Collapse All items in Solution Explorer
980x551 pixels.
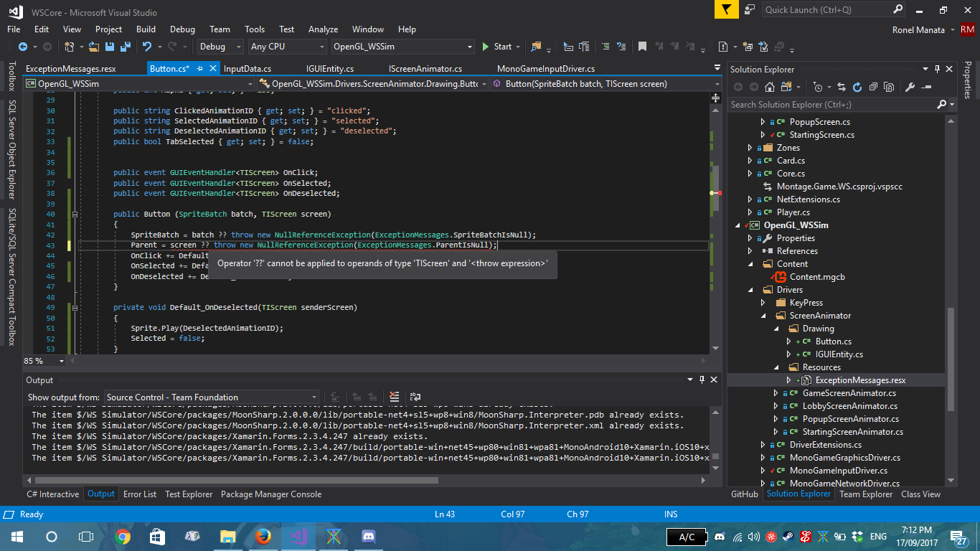(x=875, y=86)
